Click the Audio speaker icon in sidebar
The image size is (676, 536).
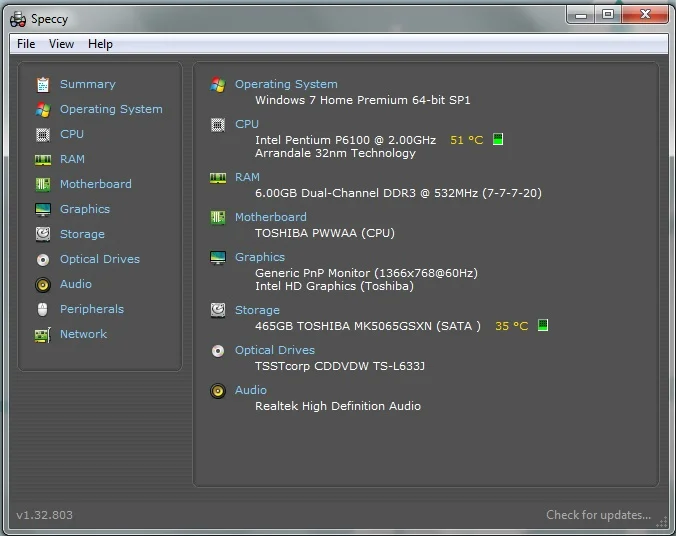click(x=43, y=285)
